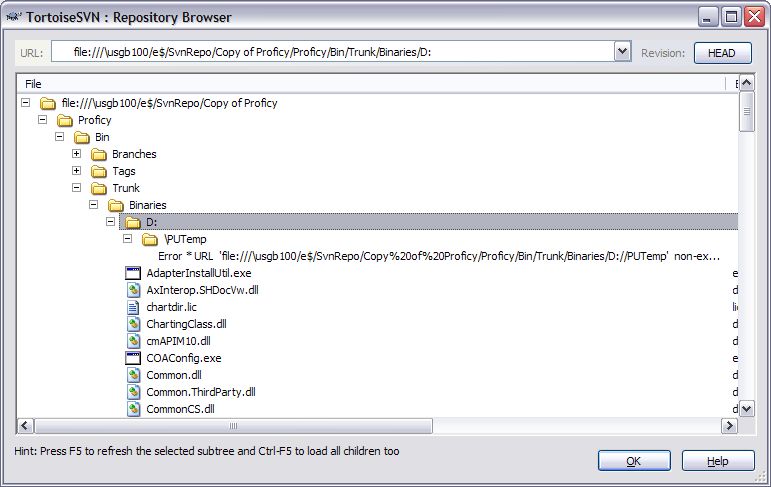Screen dimensions: 771x487
Task: Click inside the URL input field
Action: tap(333, 52)
